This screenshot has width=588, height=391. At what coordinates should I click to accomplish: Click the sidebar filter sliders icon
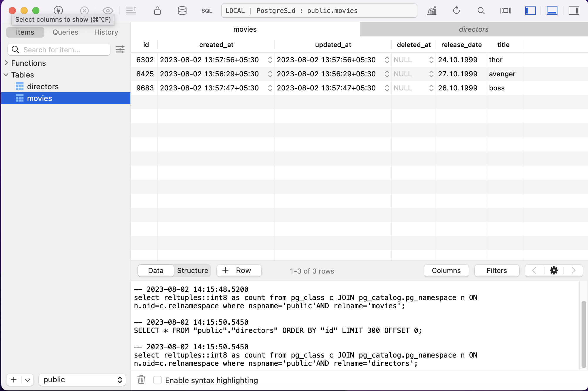(x=120, y=49)
